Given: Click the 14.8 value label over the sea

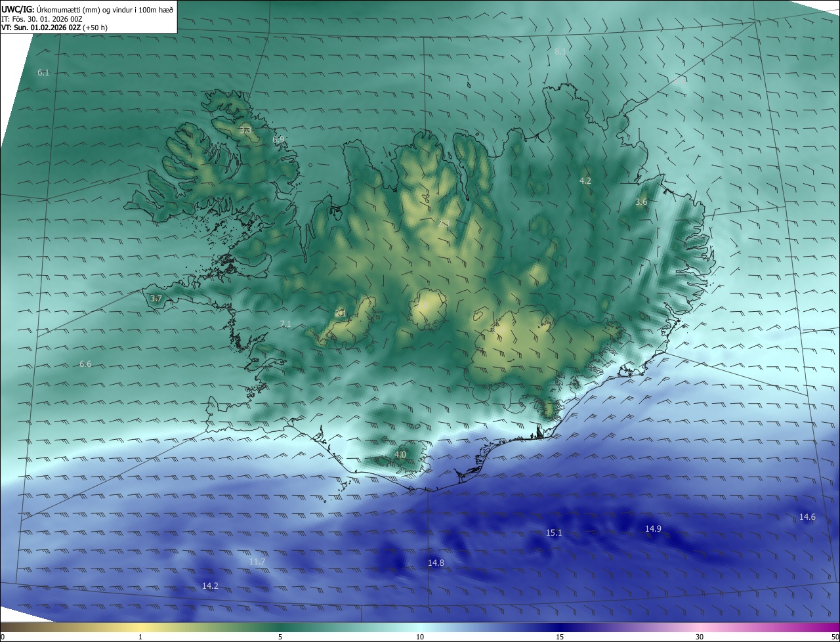Looking at the screenshot, I should point(436,563).
